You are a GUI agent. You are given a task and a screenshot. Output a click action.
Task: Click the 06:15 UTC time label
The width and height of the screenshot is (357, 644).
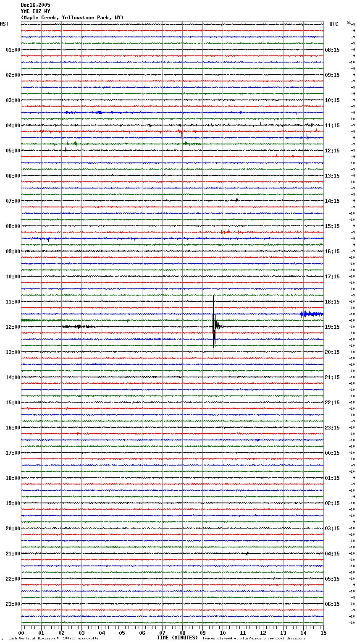[x=332, y=604]
